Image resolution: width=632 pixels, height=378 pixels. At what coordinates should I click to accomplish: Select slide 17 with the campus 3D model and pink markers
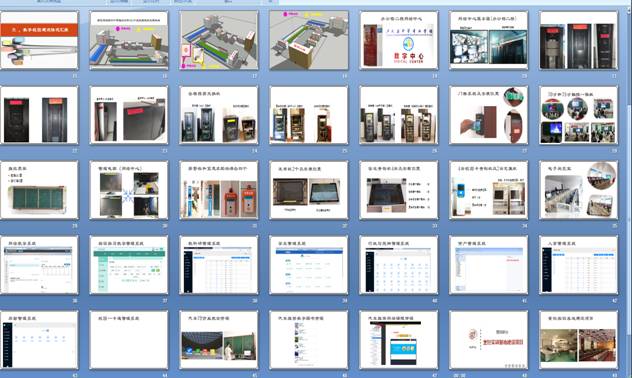click(219, 40)
